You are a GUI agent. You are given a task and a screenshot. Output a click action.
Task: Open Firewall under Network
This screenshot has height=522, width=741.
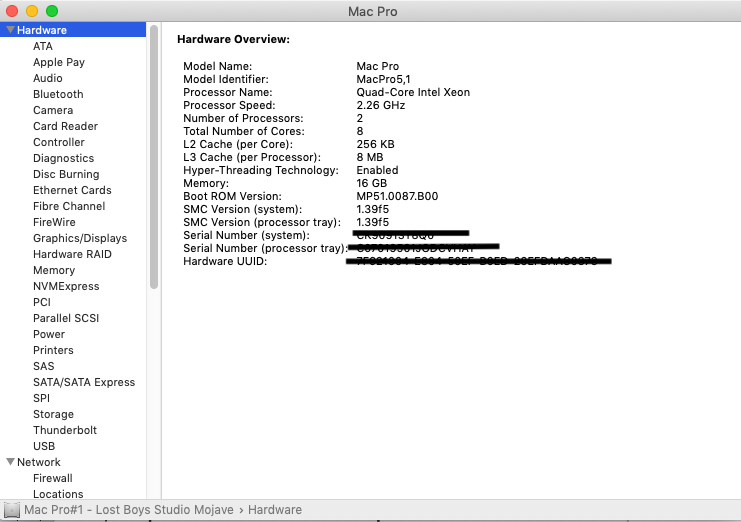pyautogui.click(x=52, y=478)
